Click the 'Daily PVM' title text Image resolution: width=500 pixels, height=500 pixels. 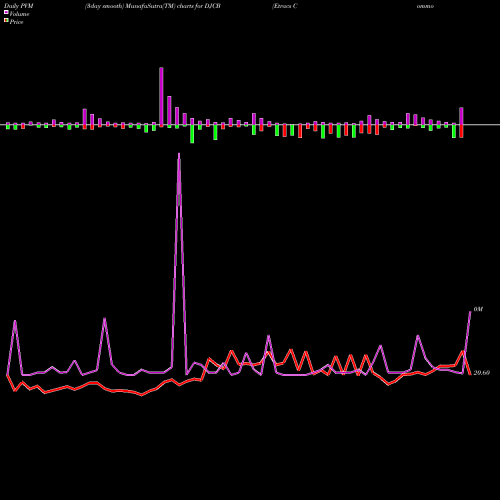point(19,6)
